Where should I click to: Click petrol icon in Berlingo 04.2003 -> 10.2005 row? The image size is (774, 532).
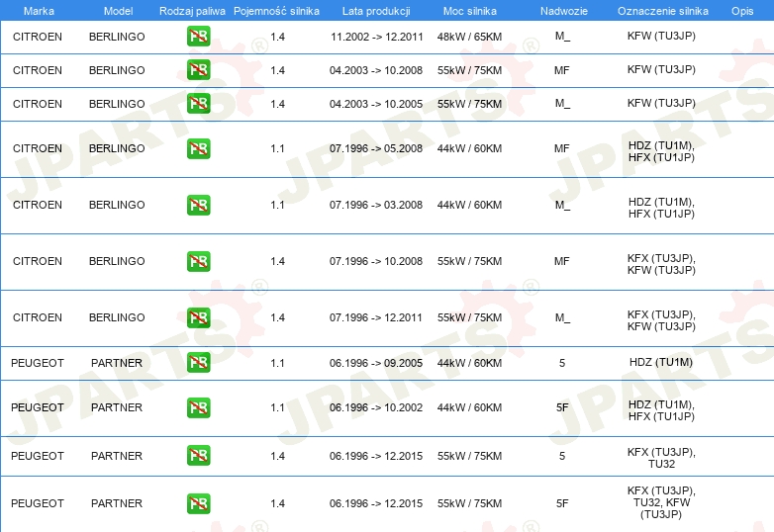click(x=198, y=104)
